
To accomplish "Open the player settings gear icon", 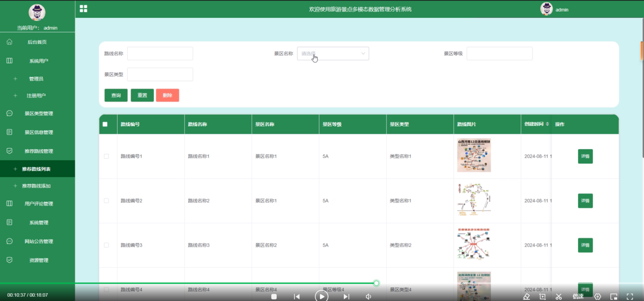I will (598, 297).
